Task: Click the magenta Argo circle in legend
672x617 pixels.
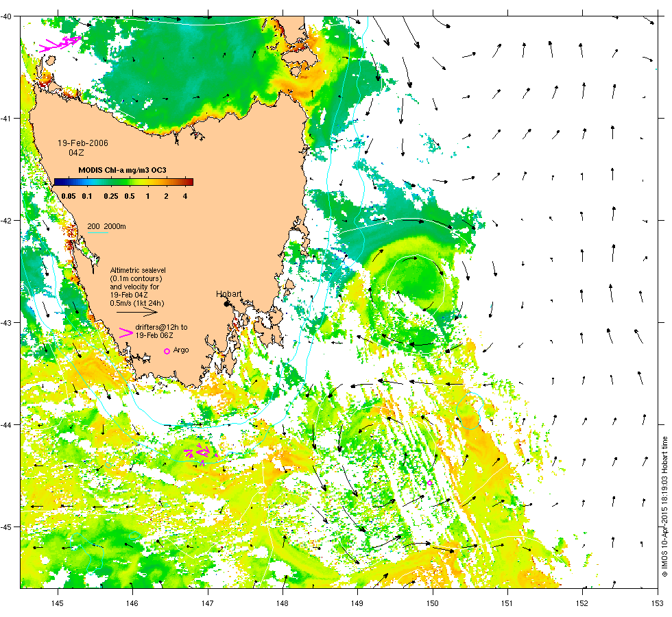Action: coord(167,351)
